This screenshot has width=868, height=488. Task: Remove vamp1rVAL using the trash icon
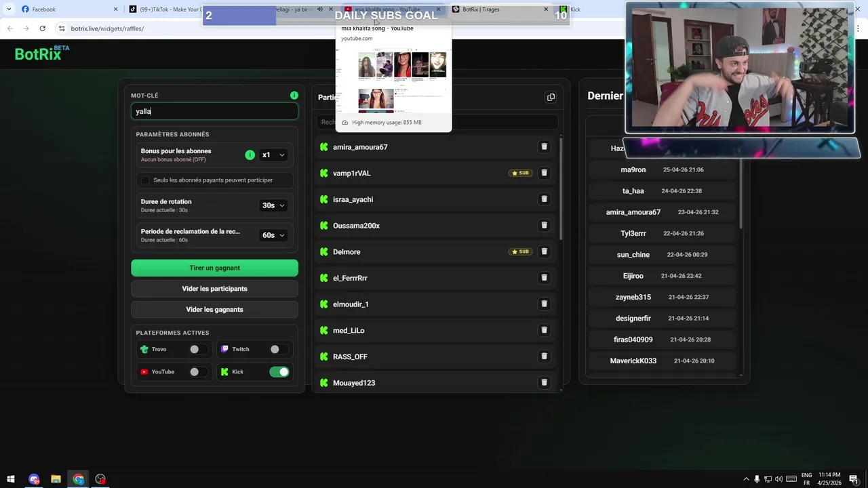[544, 173]
